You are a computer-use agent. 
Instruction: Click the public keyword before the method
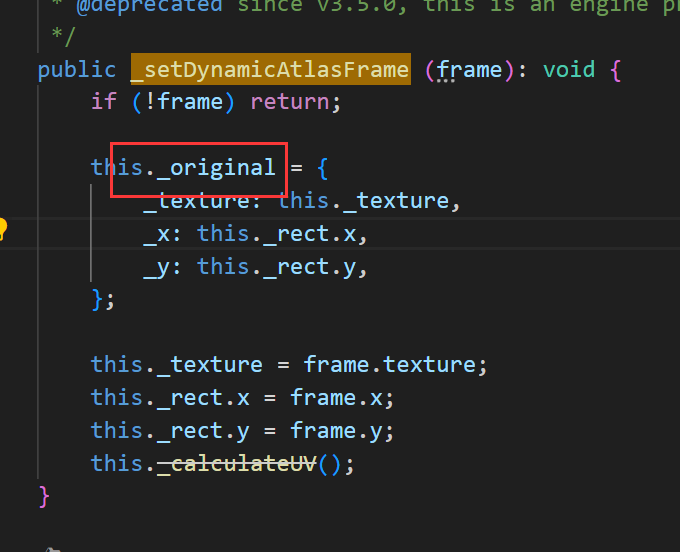click(x=76, y=70)
